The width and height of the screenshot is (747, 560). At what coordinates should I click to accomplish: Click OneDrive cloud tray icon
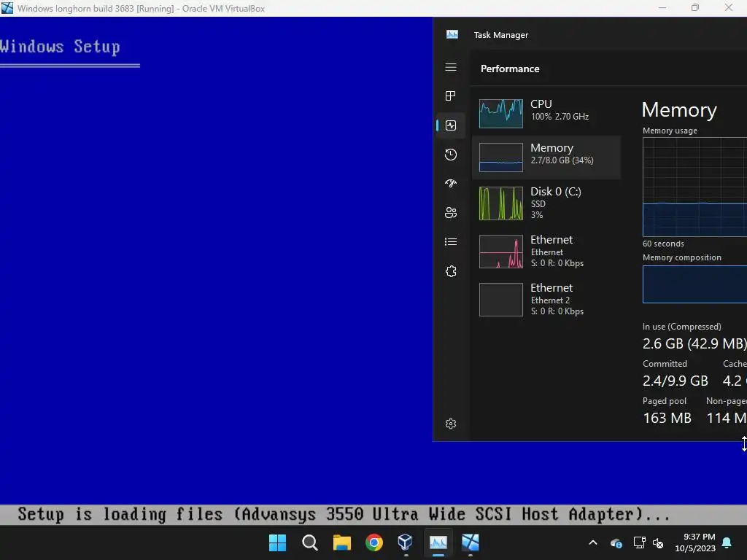pyautogui.click(x=616, y=542)
